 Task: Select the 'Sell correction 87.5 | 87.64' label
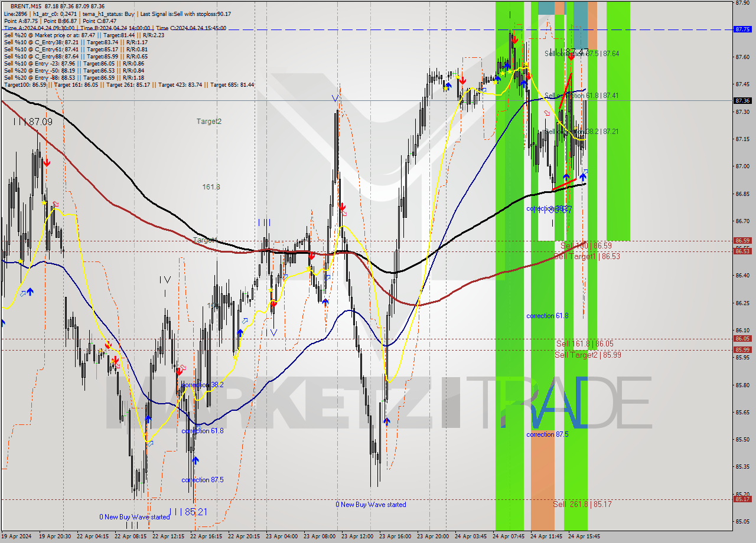click(582, 53)
